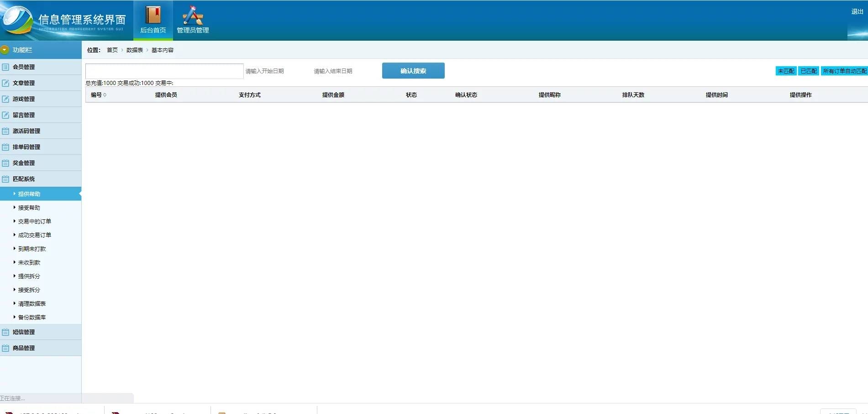The image size is (868, 414).
Task: Open 短信管理 via its sidebar icon
Action: [x=5, y=332]
